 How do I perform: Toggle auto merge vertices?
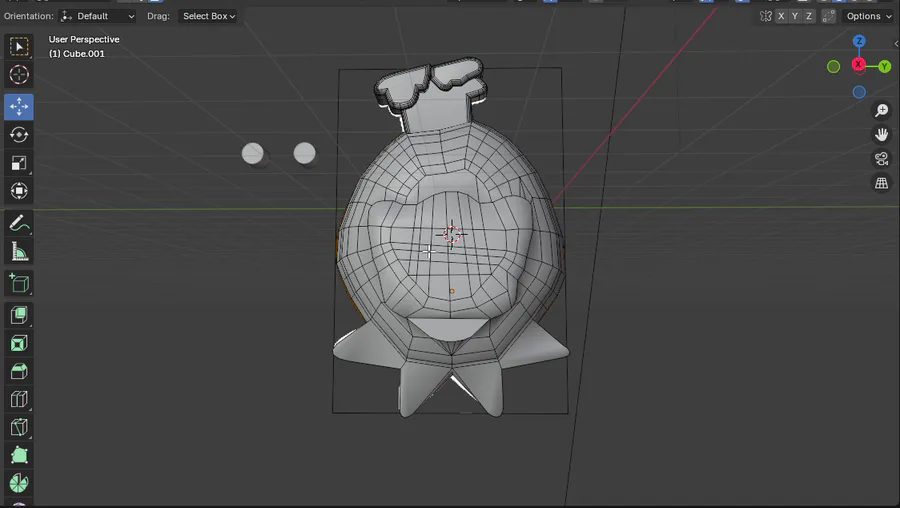pos(828,16)
